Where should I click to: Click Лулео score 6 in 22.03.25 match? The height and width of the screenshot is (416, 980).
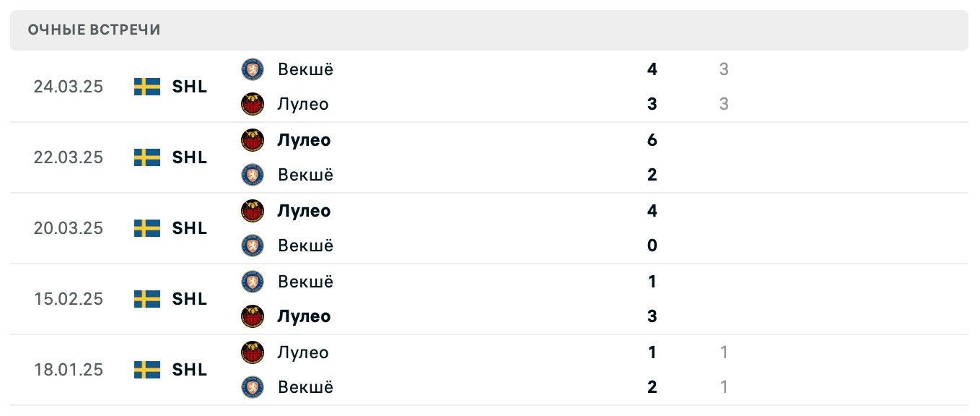pos(652,140)
